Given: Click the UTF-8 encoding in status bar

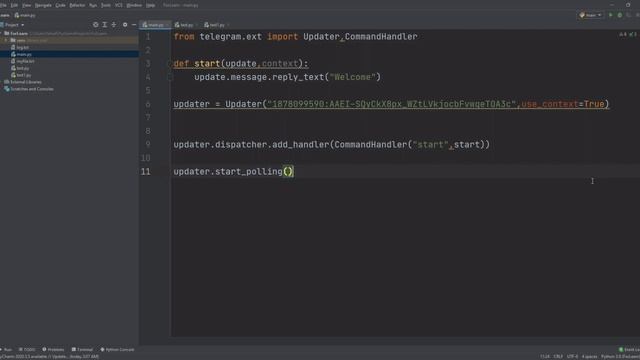Looking at the screenshot, I should [x=572, y=357].
